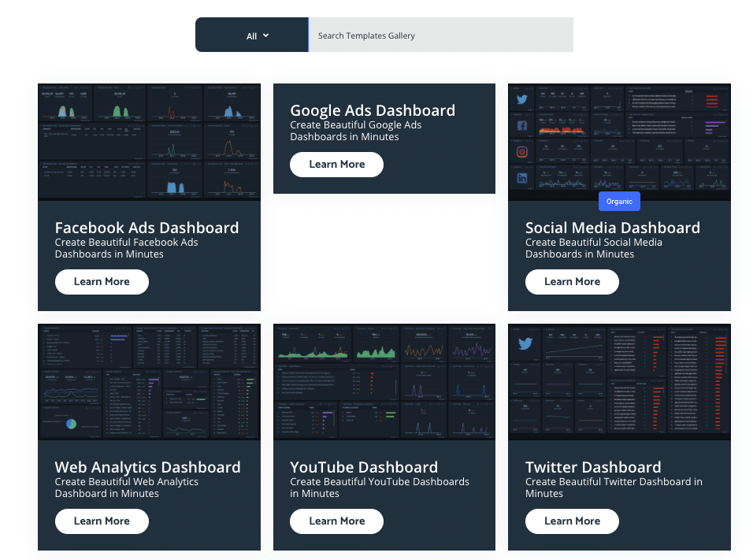This screenshot has width=753, height=560.
Task: Learn more about YouTube Dashboard
Action: tap(336, 521)
